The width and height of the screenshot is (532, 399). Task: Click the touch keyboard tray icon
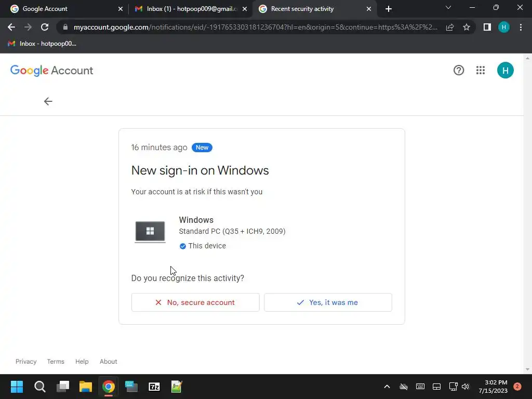[420, 387]
